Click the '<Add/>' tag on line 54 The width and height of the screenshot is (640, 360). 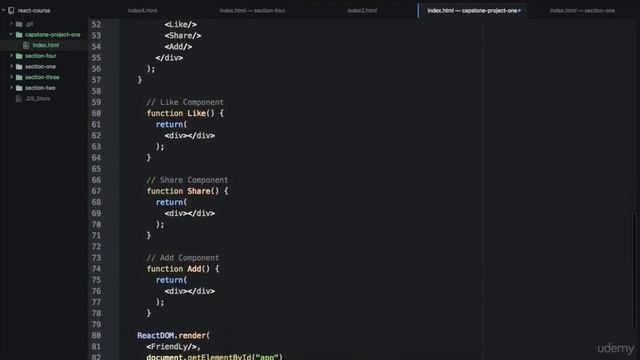(178, 47)
